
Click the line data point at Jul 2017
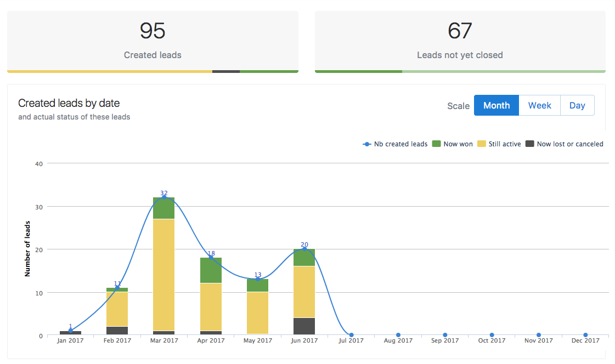(x=351, y=335)
